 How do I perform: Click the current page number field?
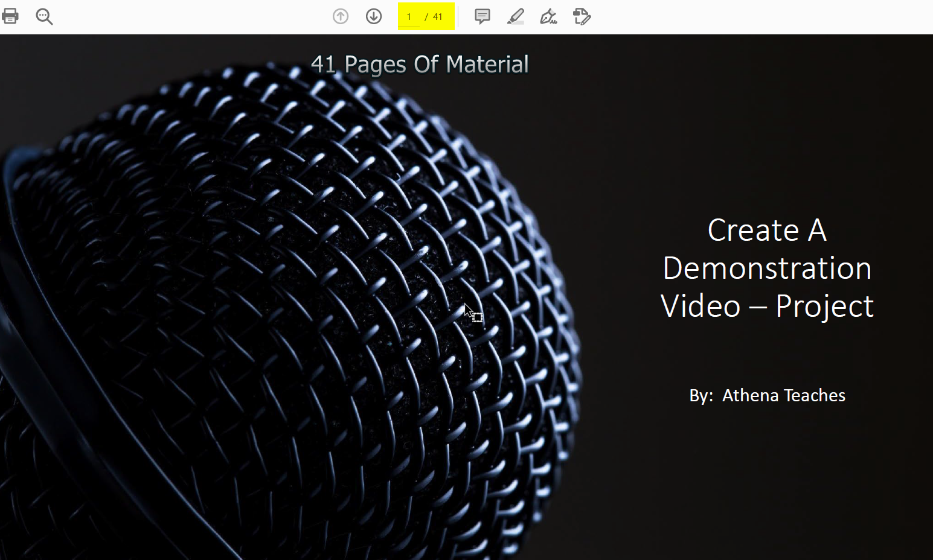tap(409, 17)
